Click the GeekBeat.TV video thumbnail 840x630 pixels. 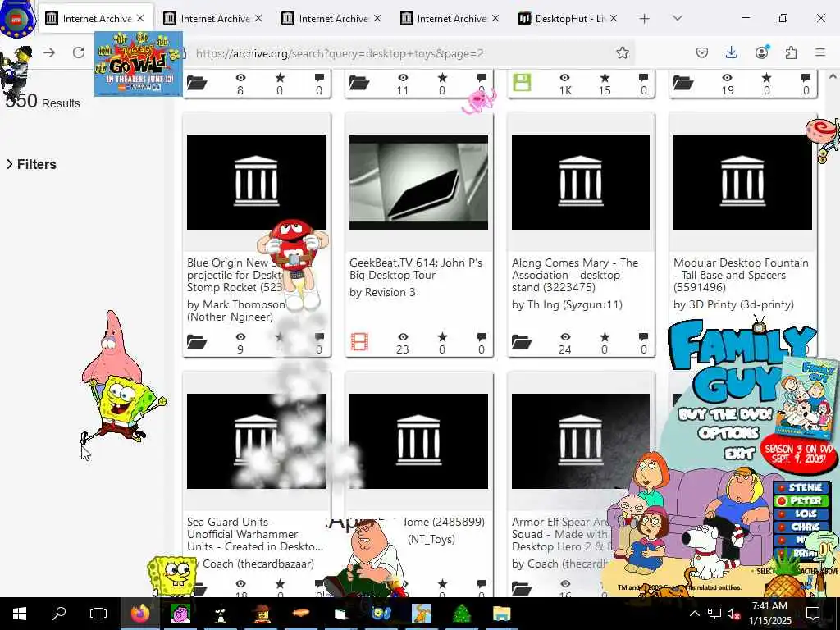click(418, 181)
